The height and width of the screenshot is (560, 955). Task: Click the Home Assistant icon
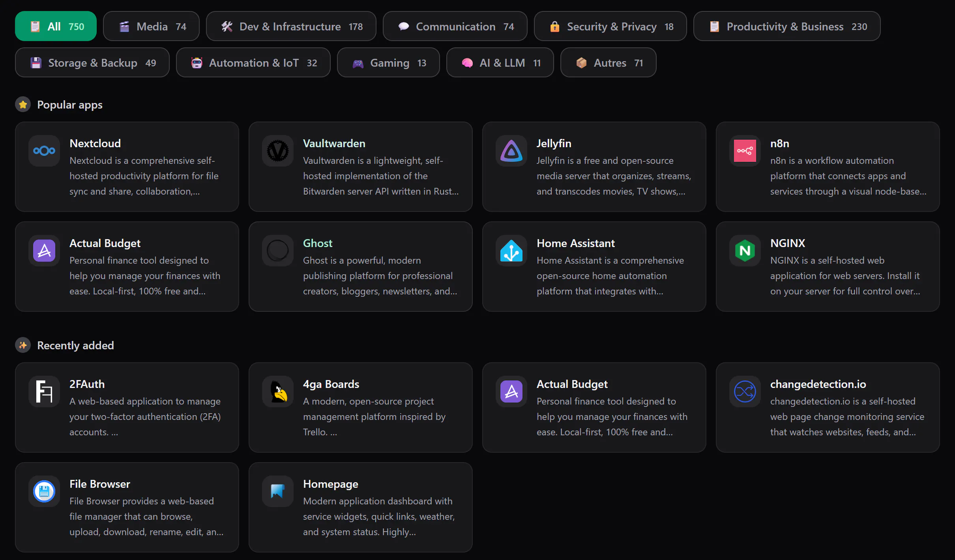(511, 251)
